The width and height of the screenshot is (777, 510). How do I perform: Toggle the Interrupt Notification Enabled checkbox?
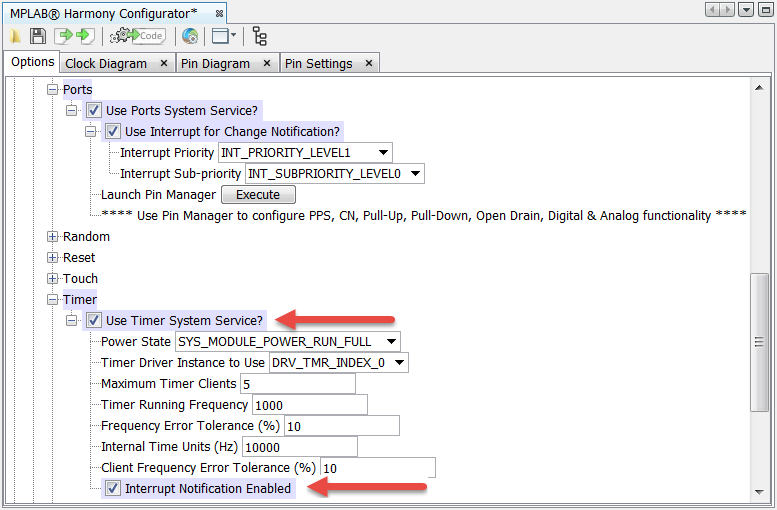click(x=112, y=488)
